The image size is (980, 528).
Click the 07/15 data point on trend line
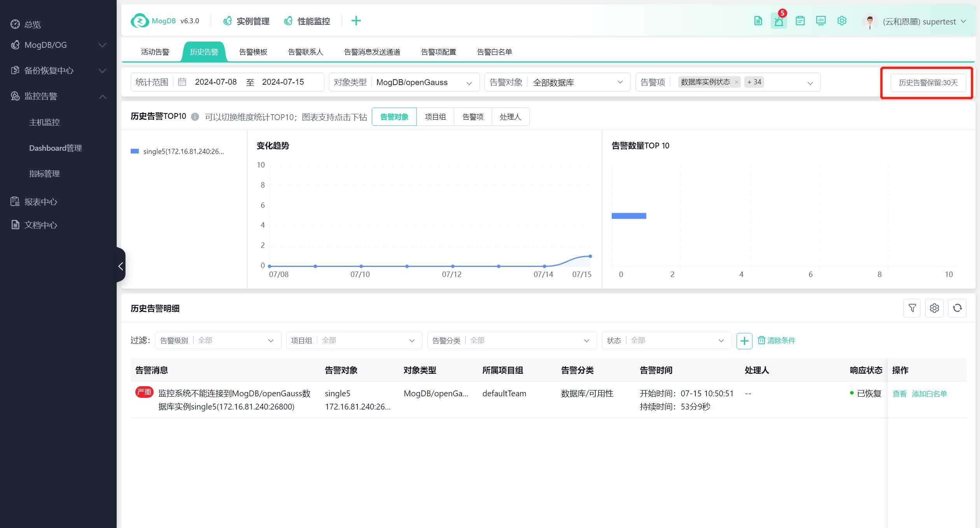click(590, 256)
